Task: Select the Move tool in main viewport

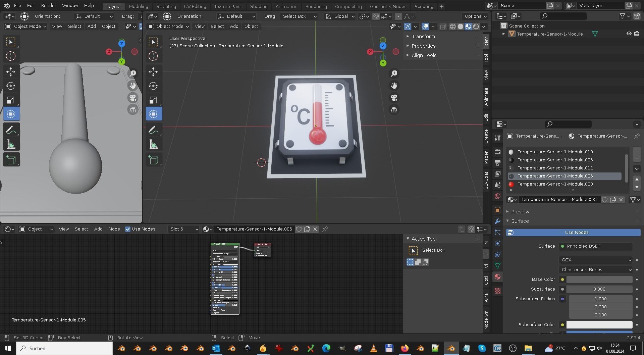Action: click(153, 71)
